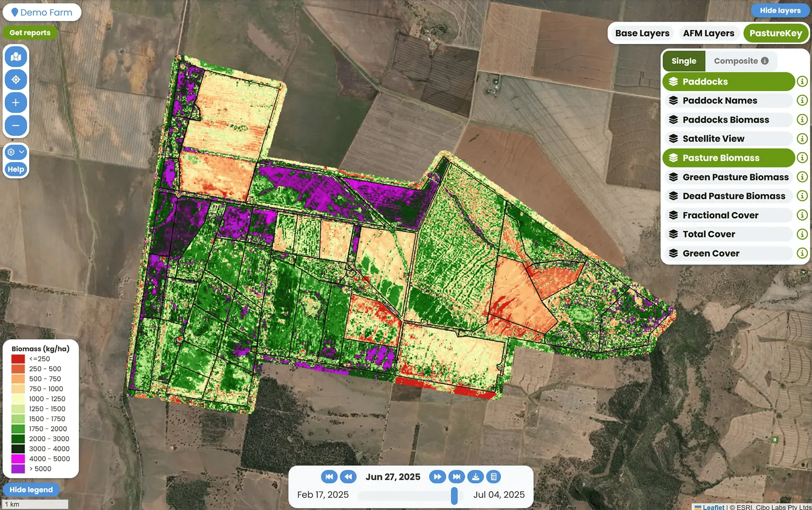This screenshot has width=812, height=510.
Task: Turn on Green Pasture Biomass layer
Action: (x=728, y=177)
